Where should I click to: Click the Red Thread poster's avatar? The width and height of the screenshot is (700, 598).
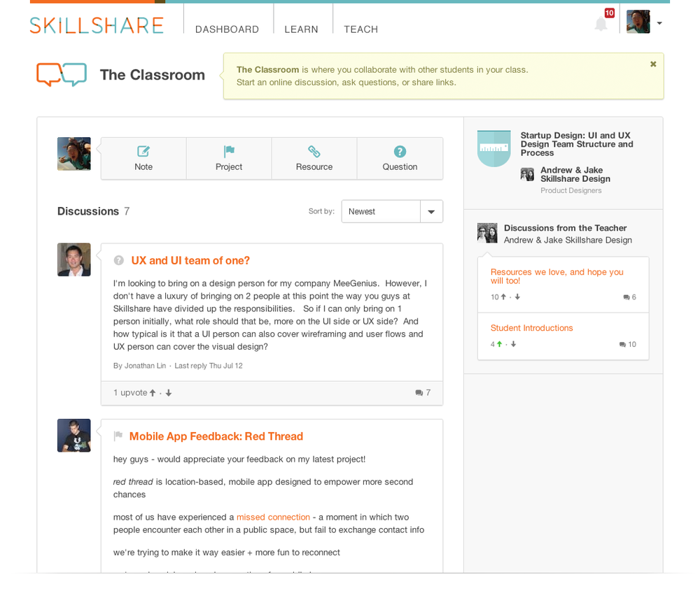(x=74, y=436)
